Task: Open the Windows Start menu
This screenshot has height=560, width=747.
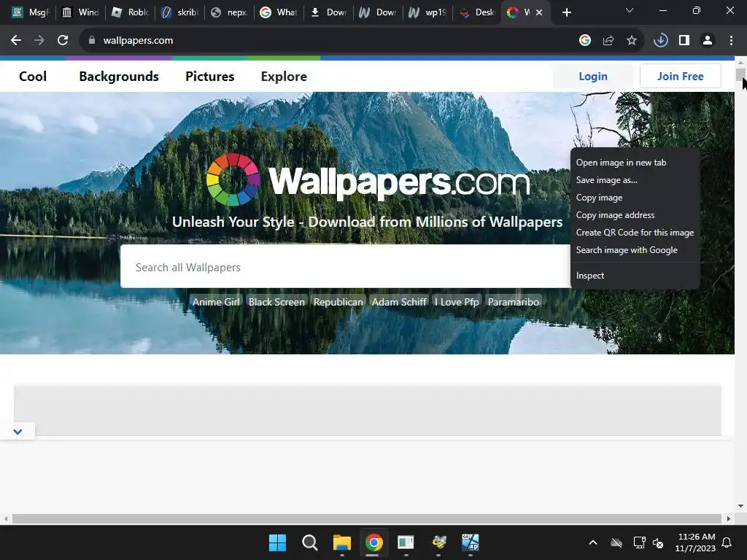Action: tap(277, 542)
